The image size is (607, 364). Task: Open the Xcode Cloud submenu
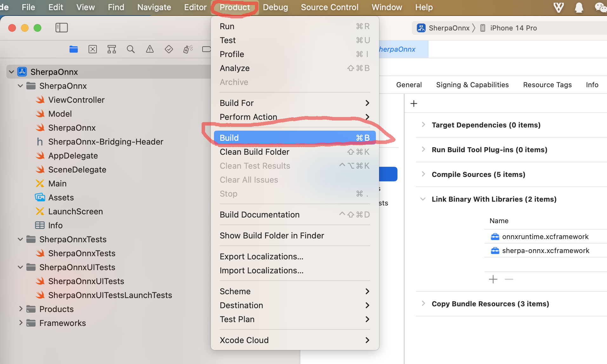point(295,340)
